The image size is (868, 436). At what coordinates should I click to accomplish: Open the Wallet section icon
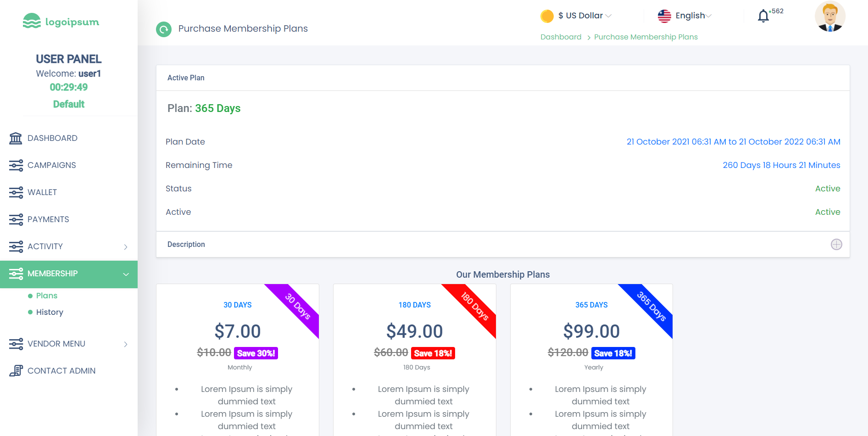click(16, 192)
